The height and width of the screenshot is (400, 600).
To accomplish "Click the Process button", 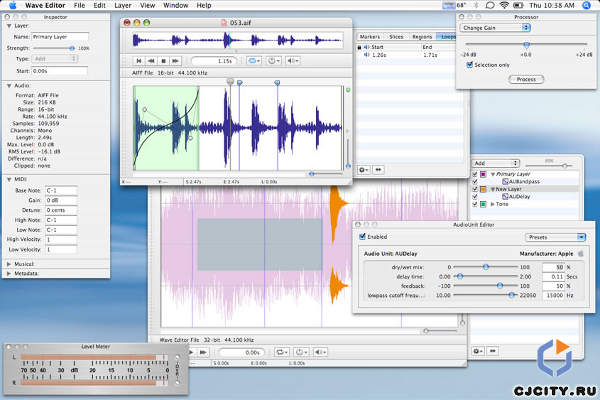I will (x=526, y=79).
